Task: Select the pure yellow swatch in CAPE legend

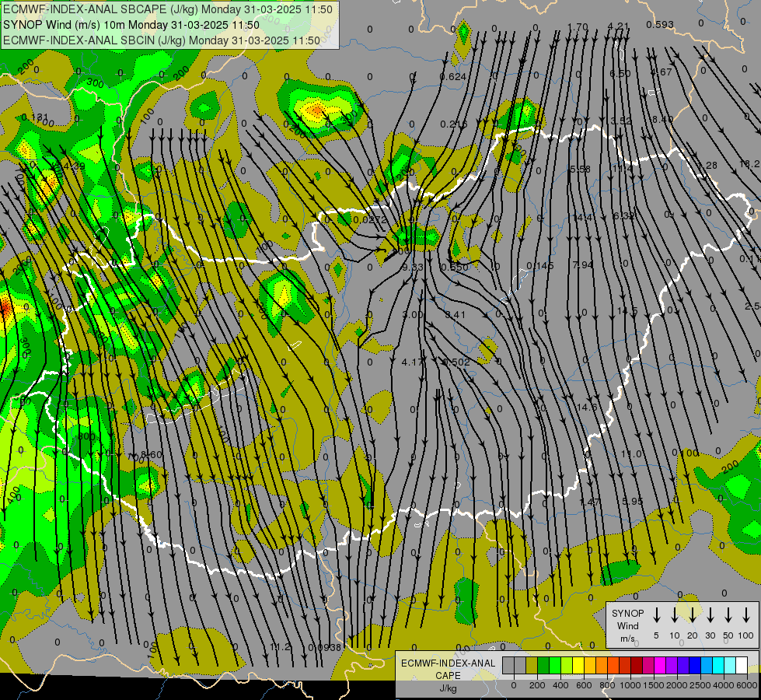Action: pyautogui.click(x=578, y=666)
